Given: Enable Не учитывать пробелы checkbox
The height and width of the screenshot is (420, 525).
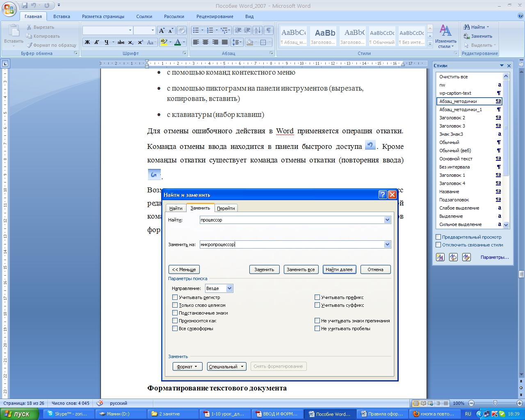Looking at the screenshot, I should coord(317,329).
